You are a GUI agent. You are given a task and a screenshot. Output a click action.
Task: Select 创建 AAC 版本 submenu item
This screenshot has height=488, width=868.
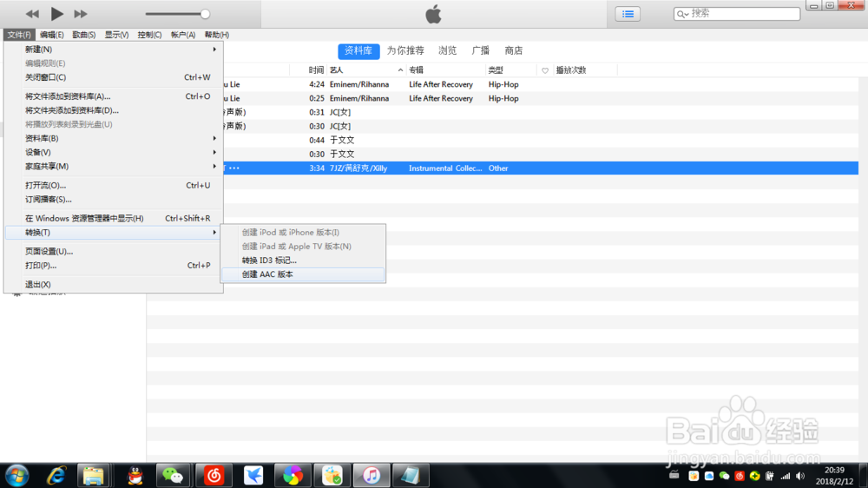pos(303,274)
